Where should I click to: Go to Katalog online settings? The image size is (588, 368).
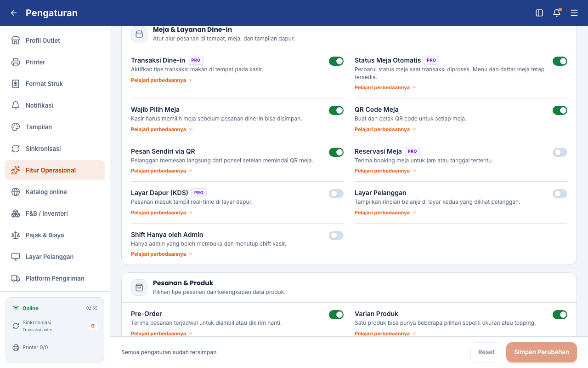click(x=55, y=192)
